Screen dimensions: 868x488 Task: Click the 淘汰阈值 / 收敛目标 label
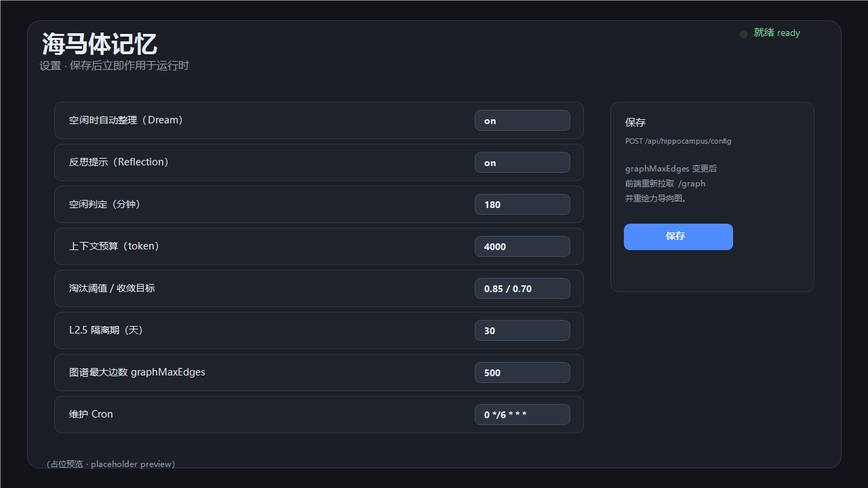[112, 288]
